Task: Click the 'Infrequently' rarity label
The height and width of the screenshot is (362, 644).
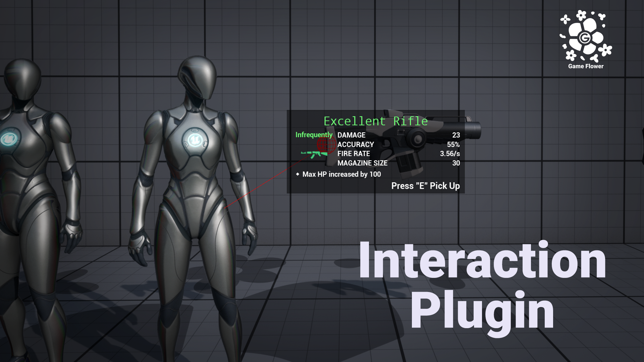Action: point(314,135)
